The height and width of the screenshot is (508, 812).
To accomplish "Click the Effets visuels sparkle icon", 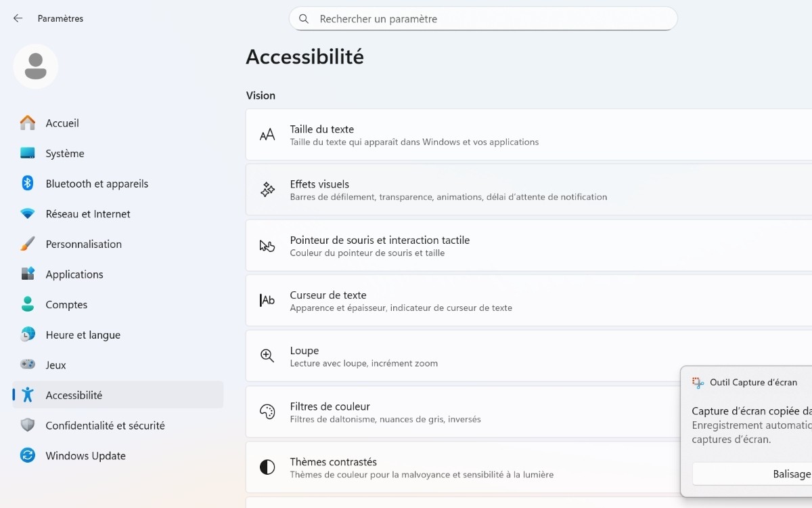I will pyautogui.click(x=267, y=190).
